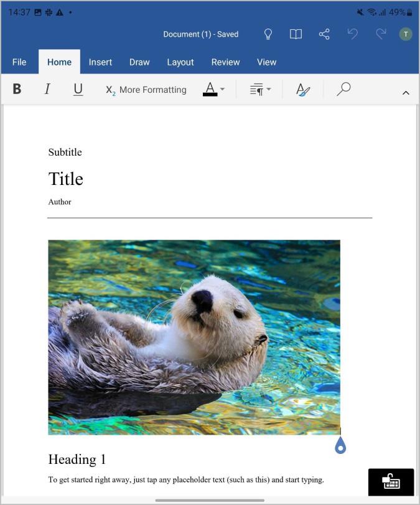Switch to reading view book icon
The image size is (420, 505).
tap(296, 34)
